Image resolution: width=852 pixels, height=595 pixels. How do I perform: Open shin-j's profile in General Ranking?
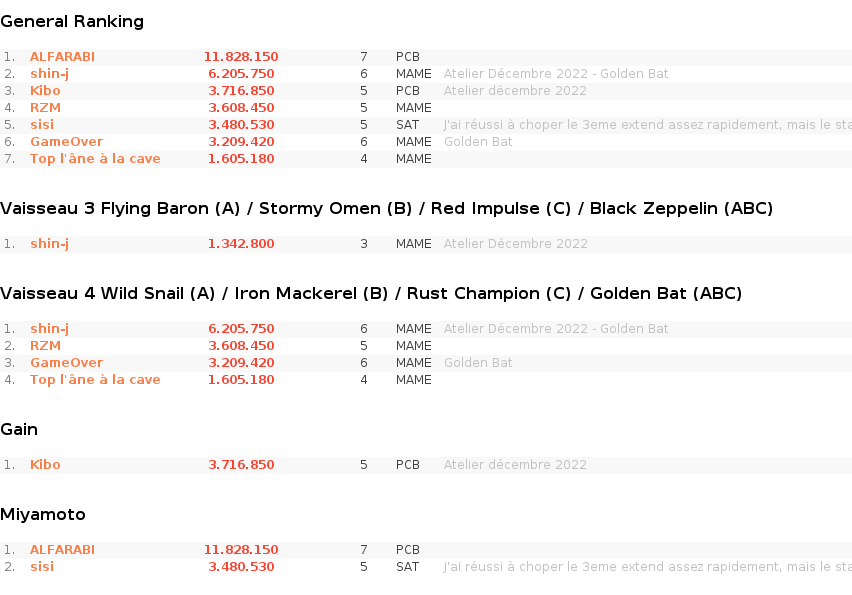pos(49,74)
